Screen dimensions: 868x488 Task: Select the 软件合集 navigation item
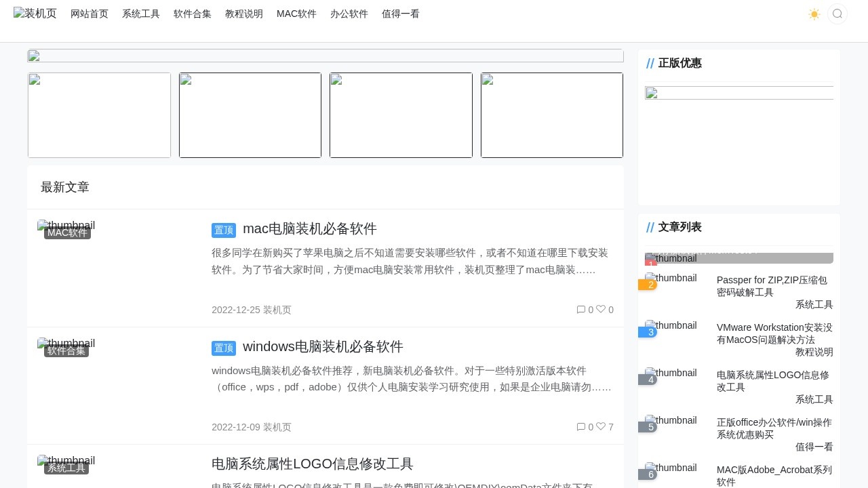tap(193, 14)
